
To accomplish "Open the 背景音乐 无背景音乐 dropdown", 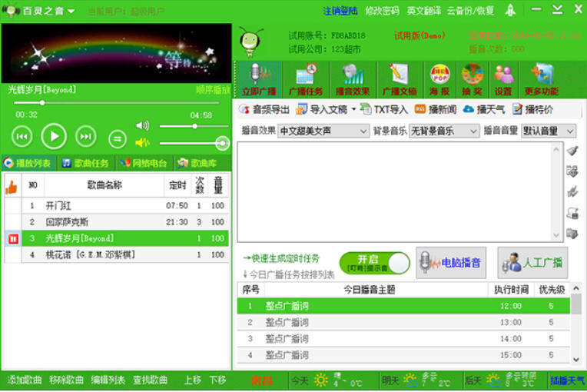I will (x=444, y=131).
